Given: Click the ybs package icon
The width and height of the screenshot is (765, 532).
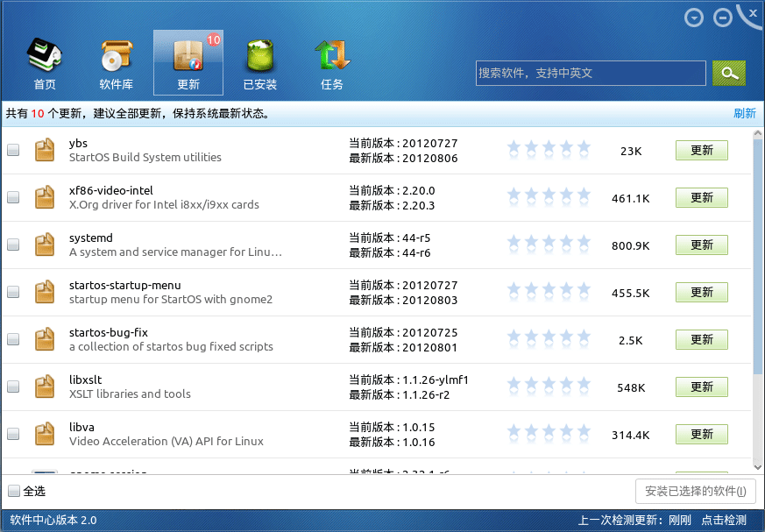Looking at the screenshot, I should coord(45,151).
